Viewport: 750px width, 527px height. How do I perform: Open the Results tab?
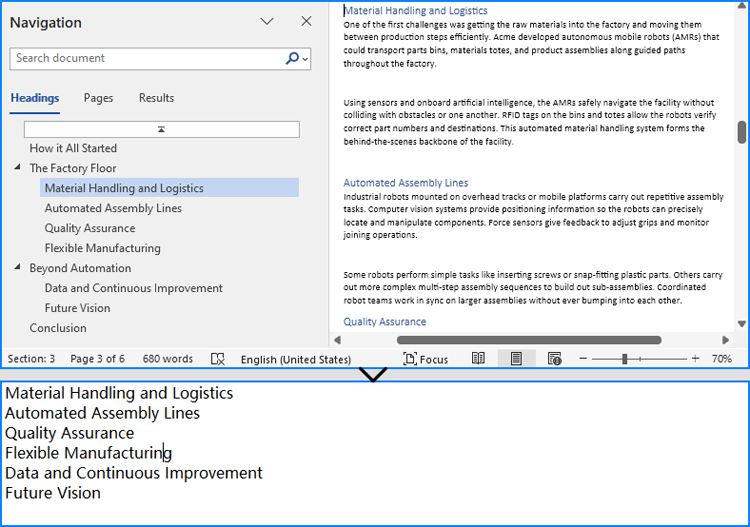tap(156, 98)
